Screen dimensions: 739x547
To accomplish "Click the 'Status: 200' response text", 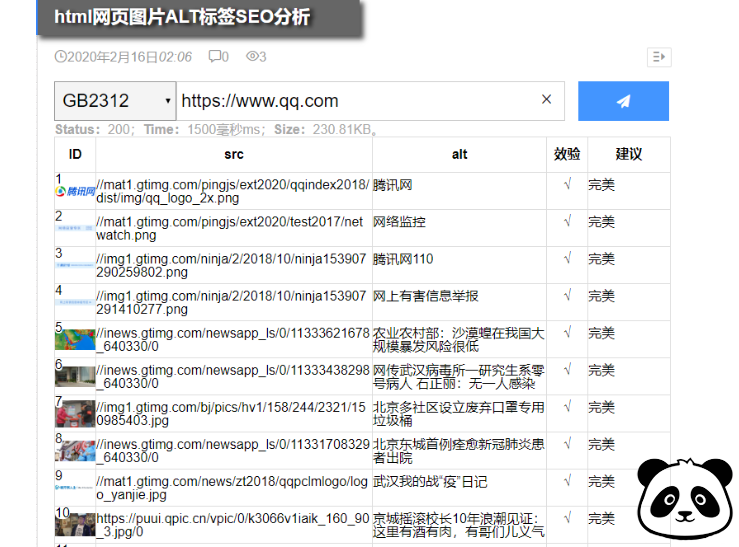I will click(x=95, y=130).
